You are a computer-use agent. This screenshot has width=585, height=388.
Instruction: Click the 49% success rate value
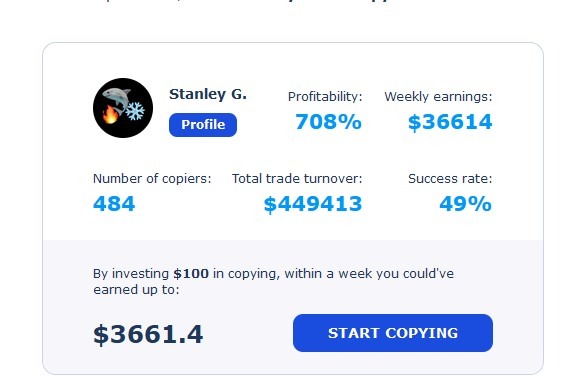click(466, 204)
